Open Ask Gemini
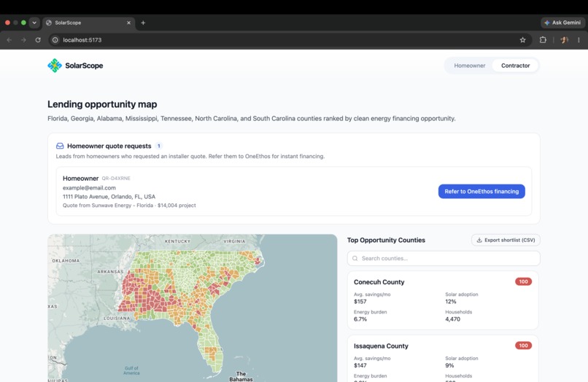Screen dimensions: 588x382 (x=562, y=23)
